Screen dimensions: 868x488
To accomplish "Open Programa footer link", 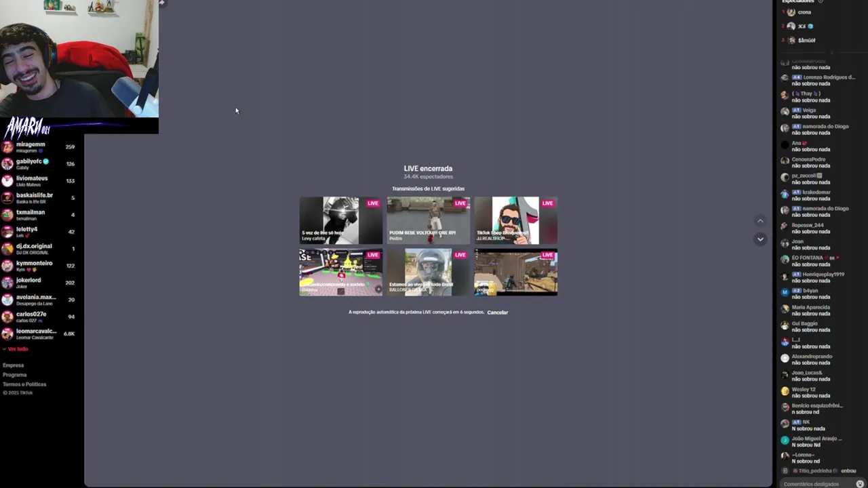I will pyautogui.click(x=14, y=375).
